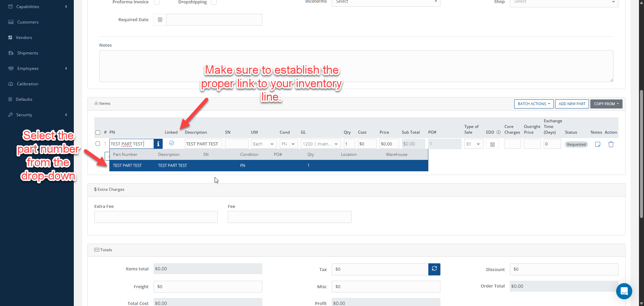Viewport: 644px width, 306px height.
Task: Click the linked checkmark icon in item row
Action: (172, 143)
